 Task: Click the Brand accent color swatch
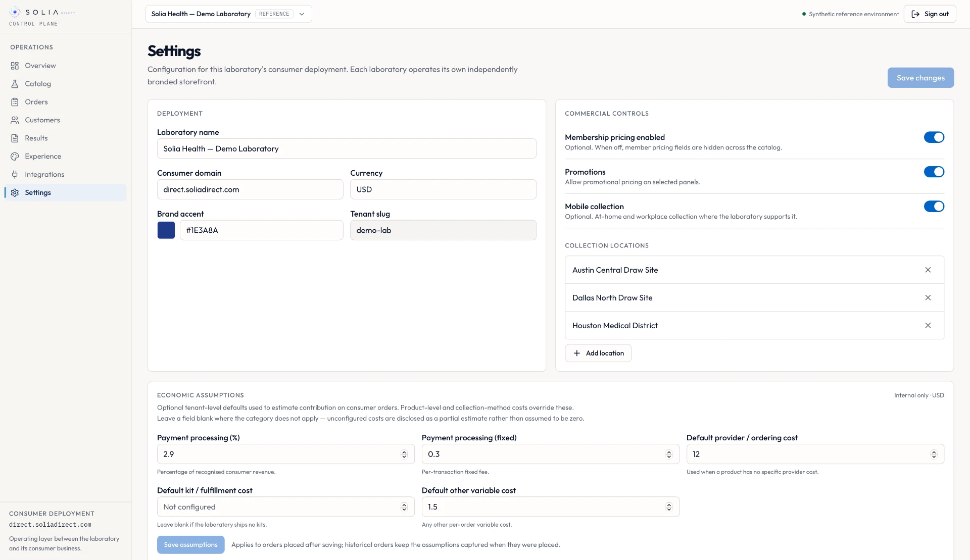click(x=166, y=230)
